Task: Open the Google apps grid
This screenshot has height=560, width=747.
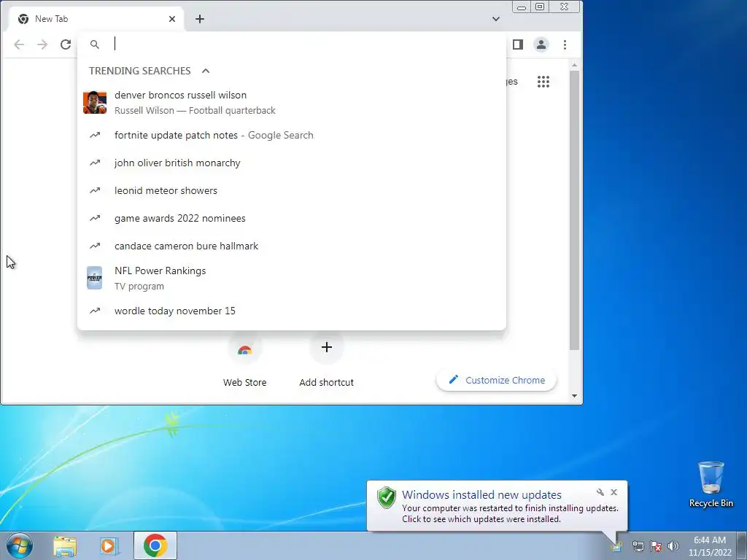Action: coord(543,82)
